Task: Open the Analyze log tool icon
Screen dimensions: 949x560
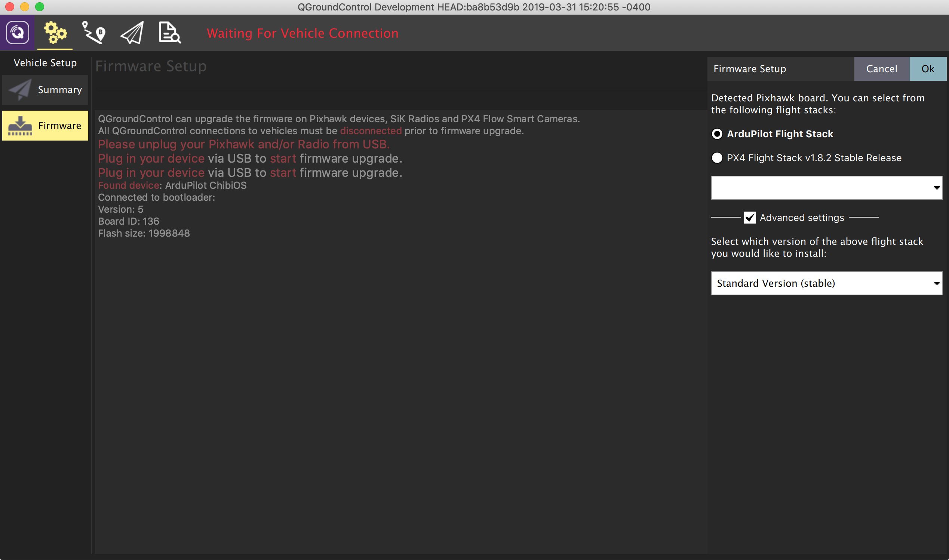Action: point(169,33)
